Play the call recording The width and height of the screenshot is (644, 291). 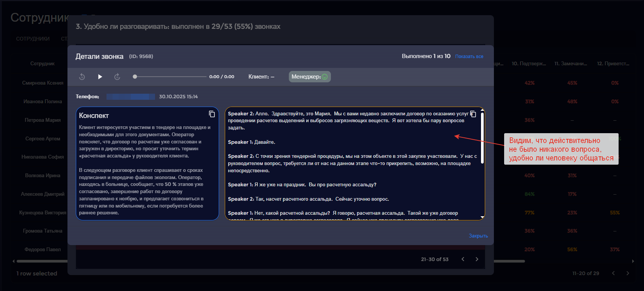click(x=100, y=77)
